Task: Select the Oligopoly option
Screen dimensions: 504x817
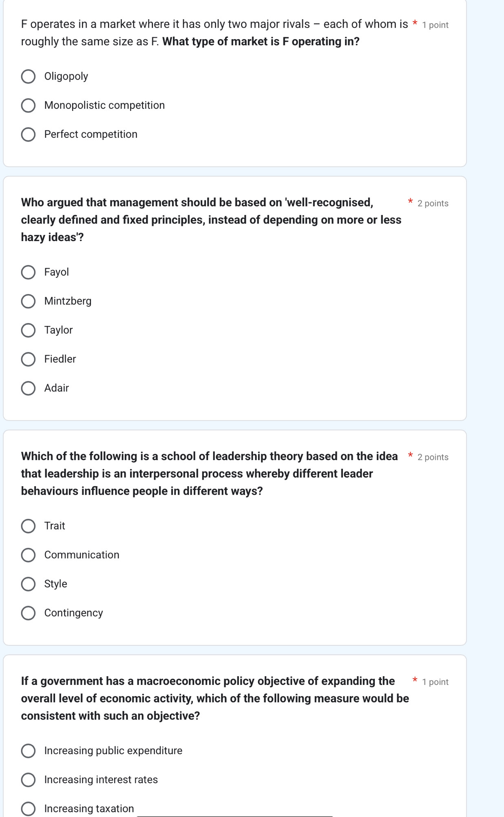Action: tap(28, 77)
